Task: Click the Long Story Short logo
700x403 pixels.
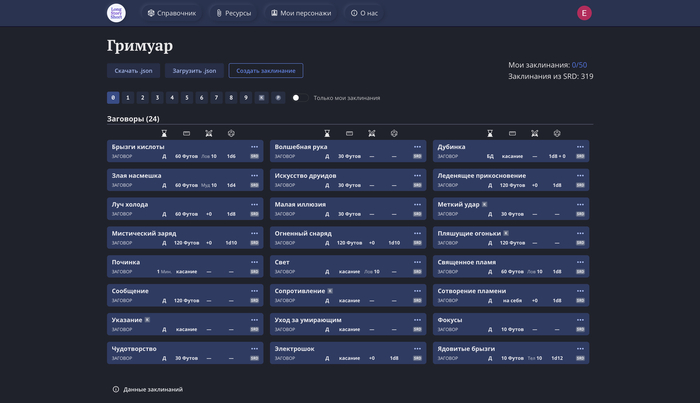Action: tap(116, 13)
